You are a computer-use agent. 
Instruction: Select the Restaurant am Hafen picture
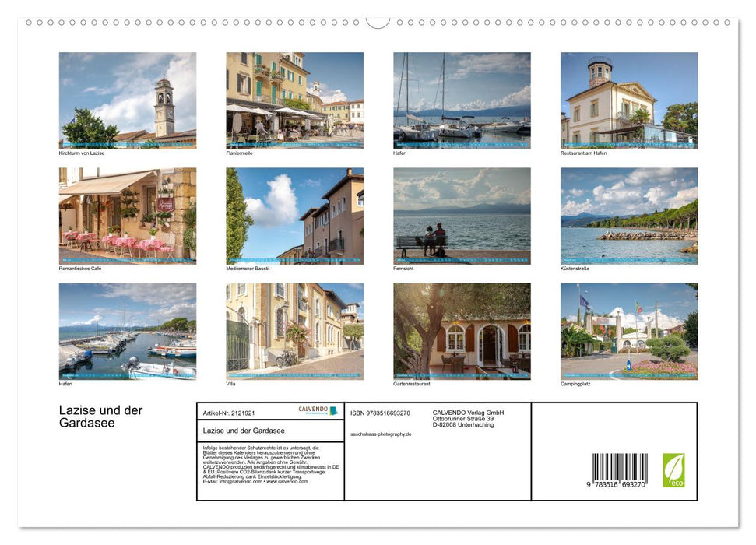(628, 100)
